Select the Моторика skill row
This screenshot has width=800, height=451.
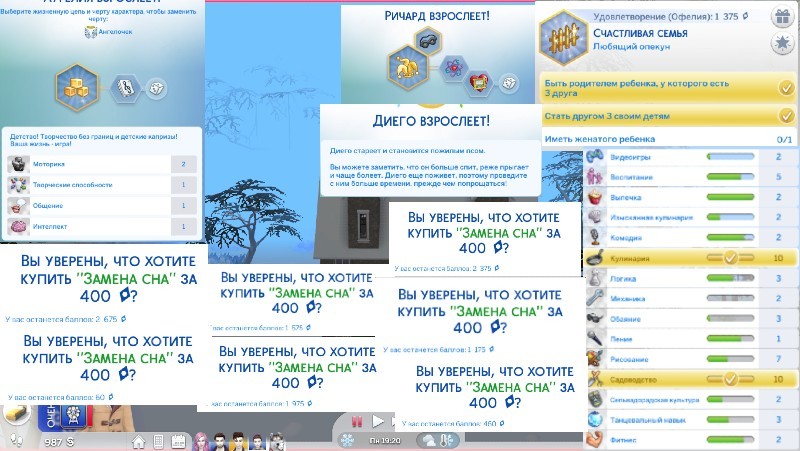coord(102,164)
